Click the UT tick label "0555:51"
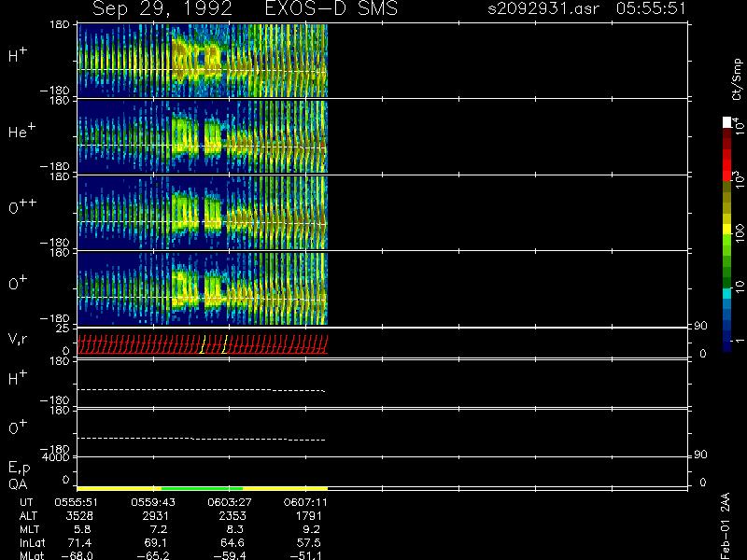 click(77, 502)
